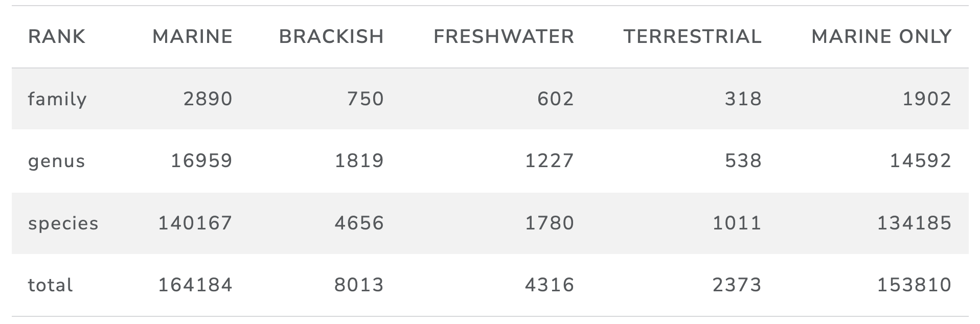Select total terrestrial value 2373
The image size is (980, 324).
(737, 285)
